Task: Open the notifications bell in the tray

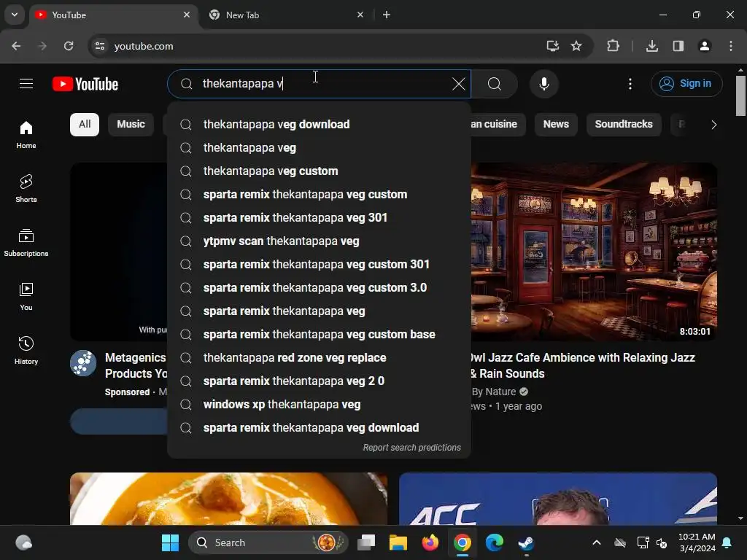Action: tap(727, 542)
